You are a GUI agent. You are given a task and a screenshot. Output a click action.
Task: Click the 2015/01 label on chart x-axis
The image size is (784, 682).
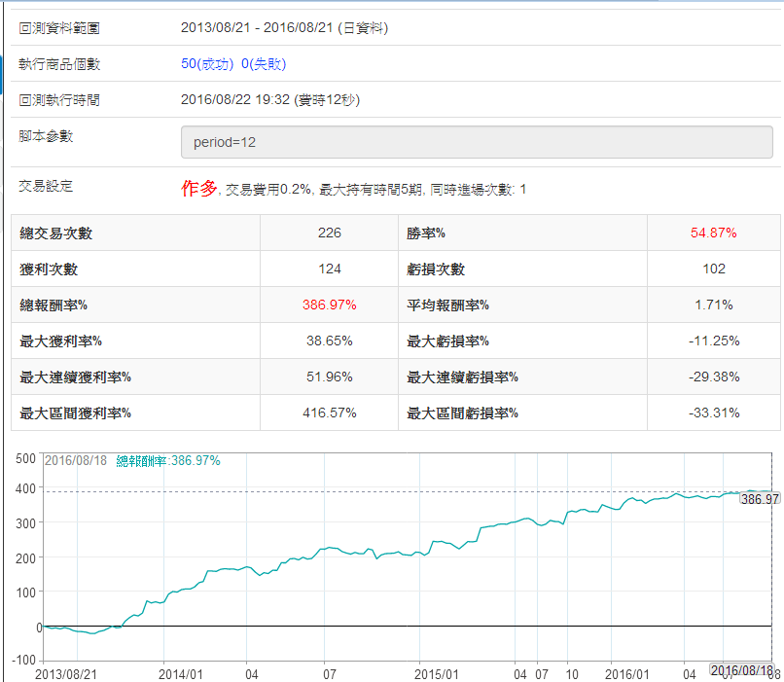pyautogui.click(x=436, y=673)
